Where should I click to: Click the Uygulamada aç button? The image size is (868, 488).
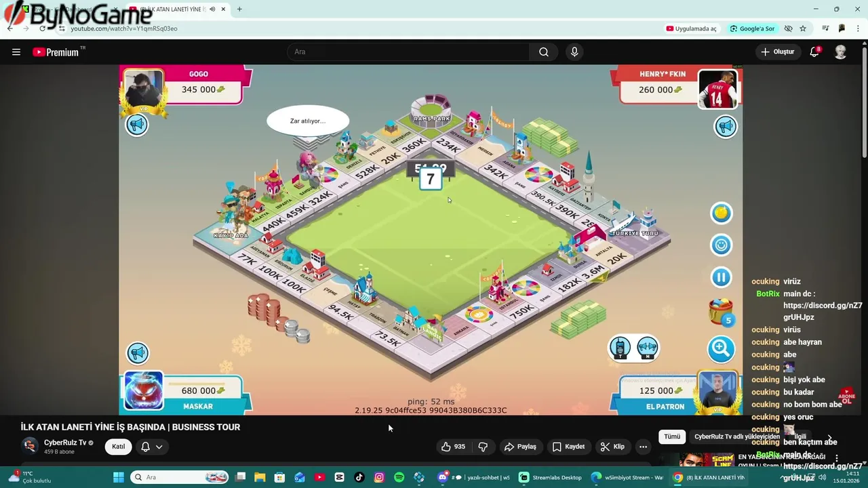pos(691,28)
